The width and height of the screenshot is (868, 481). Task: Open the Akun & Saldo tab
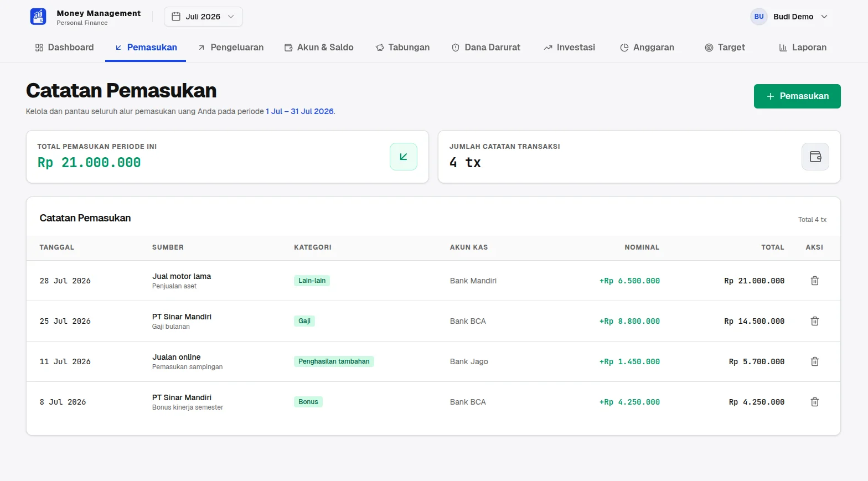point(319,48)
